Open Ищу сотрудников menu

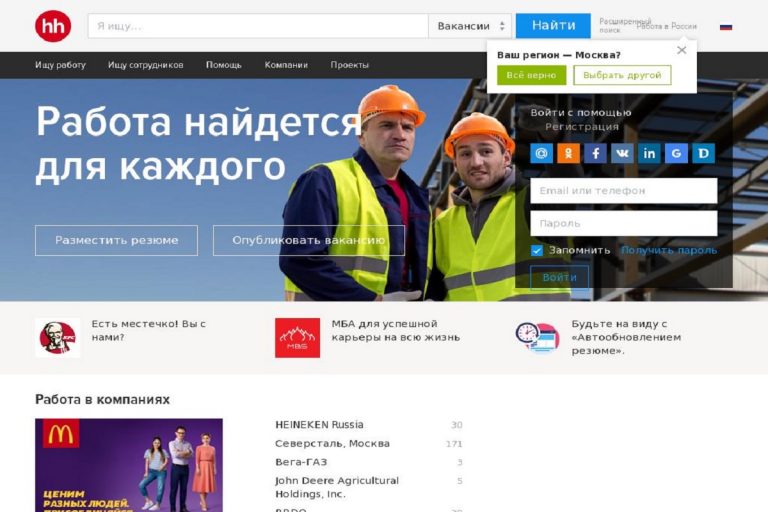[x=145, y=65]
